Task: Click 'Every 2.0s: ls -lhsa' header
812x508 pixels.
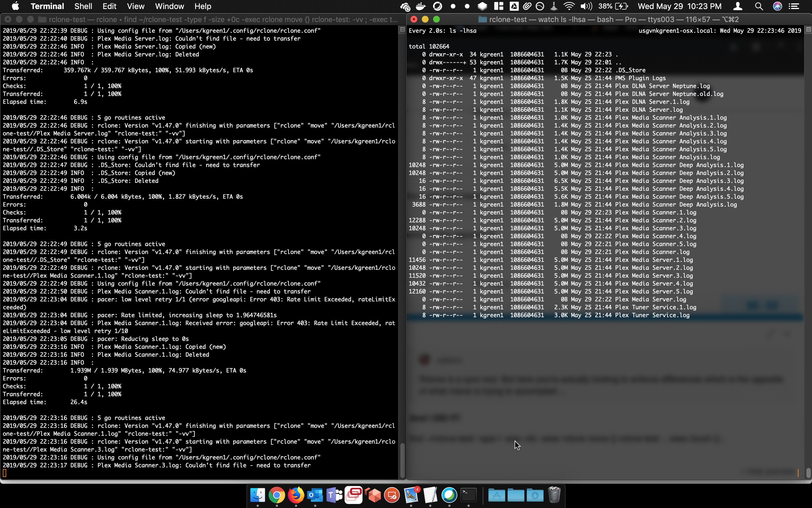Action: [x=442, y=30]
